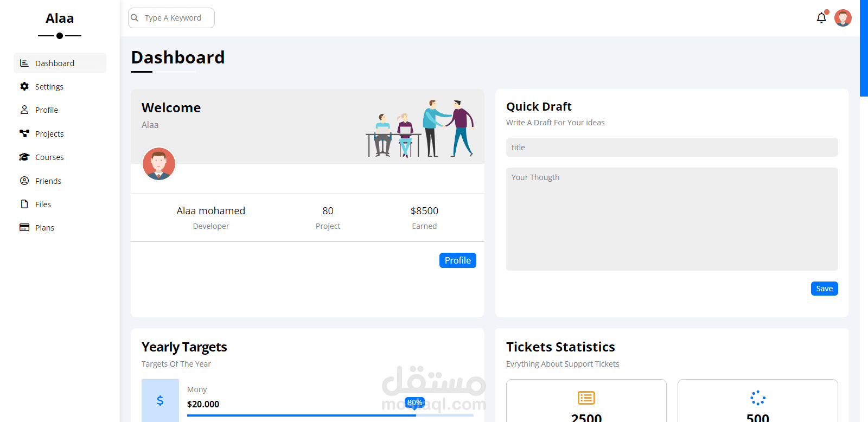868x422 pixels.
Task: Click the blue spinner icon above 500
Action: click(758, 398)
